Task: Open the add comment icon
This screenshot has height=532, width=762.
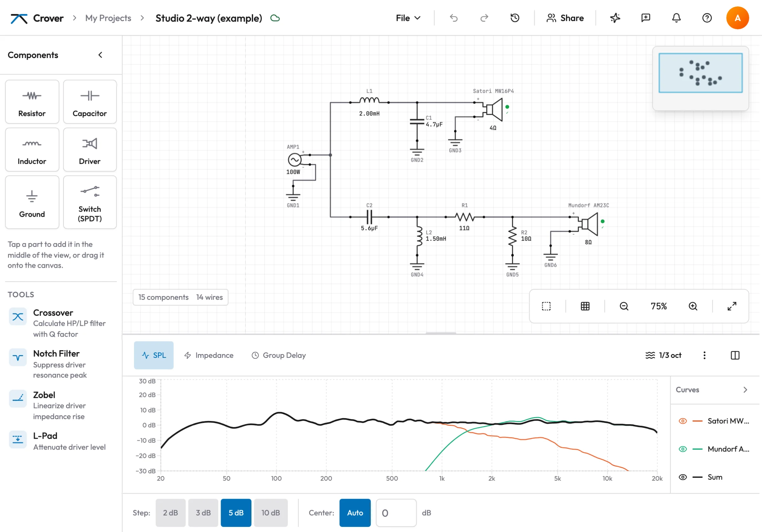Action: pyautogui.click(x=645, y=18)
